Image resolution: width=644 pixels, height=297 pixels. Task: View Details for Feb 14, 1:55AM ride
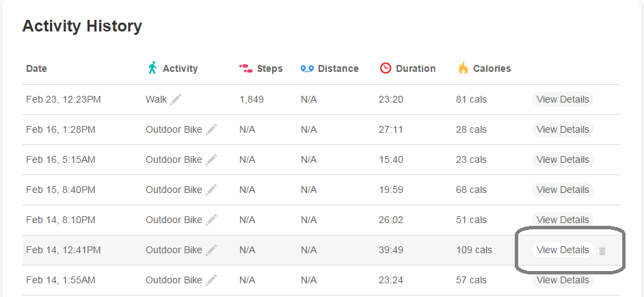point(563,280)
